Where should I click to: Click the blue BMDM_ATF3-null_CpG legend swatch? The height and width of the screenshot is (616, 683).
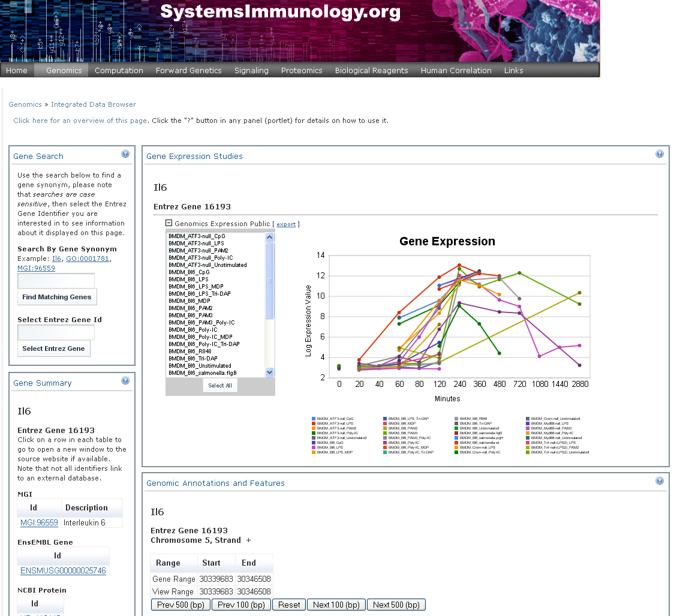314,419
